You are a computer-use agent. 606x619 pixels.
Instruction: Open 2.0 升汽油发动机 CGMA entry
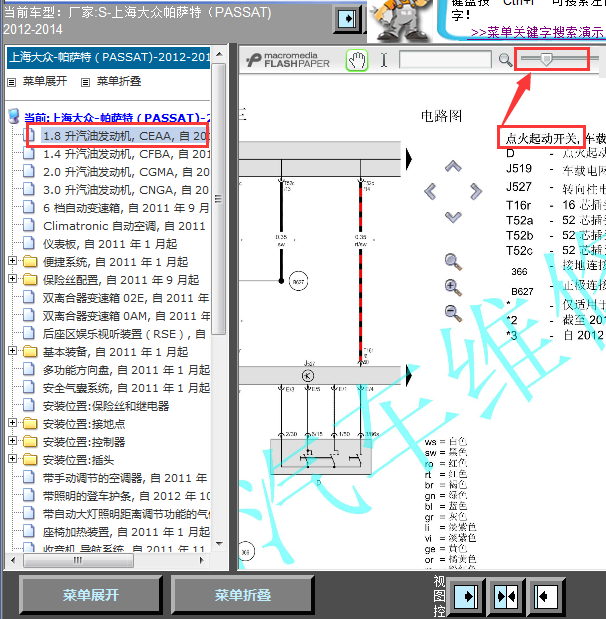pos(126,172)
